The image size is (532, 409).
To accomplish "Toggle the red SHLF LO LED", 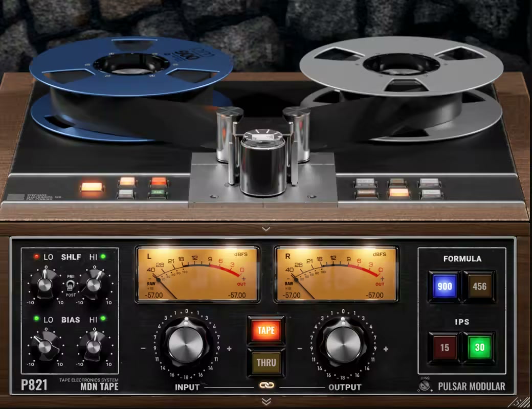I will [36, 257].
